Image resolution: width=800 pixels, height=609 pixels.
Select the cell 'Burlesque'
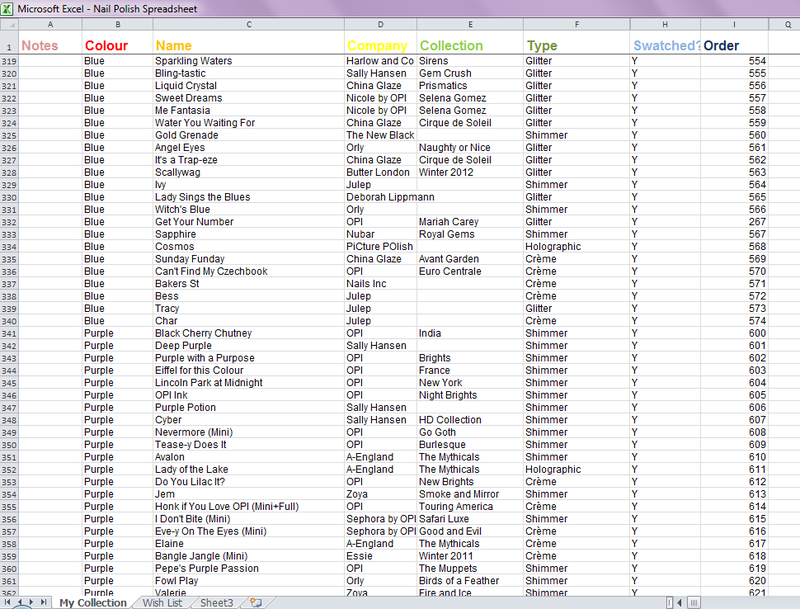tap(470, 445)
